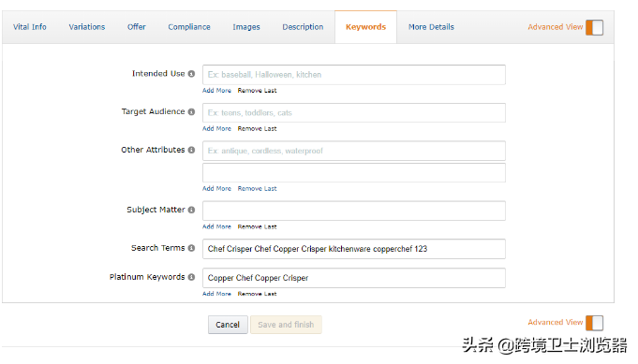Open the Target Audience info icon

[x=191, y=111]
